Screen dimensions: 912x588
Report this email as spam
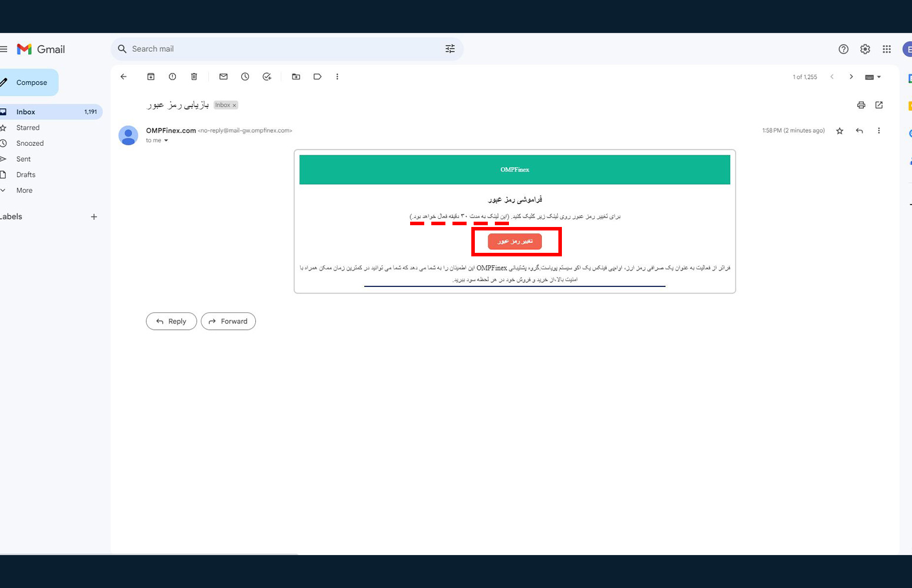point(172,76)
